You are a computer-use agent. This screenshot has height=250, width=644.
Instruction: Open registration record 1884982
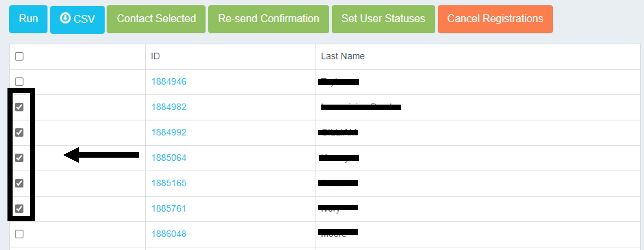tap(169, 107)
